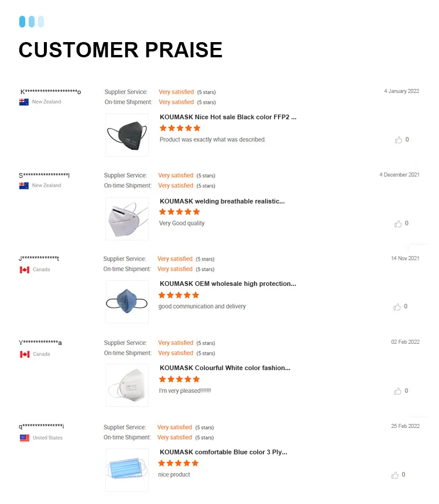The height and width of the screenshot is (504, 439).
Task: Like the 'Product was exactly what was described' review
Action: pos(399,140)
